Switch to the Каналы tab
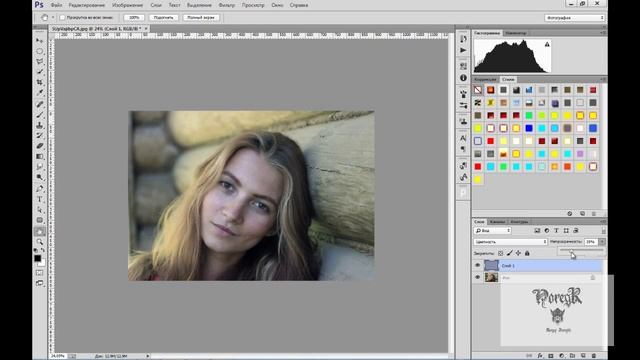The width and height of the screenshot is (640, 360). coord(497,222)
